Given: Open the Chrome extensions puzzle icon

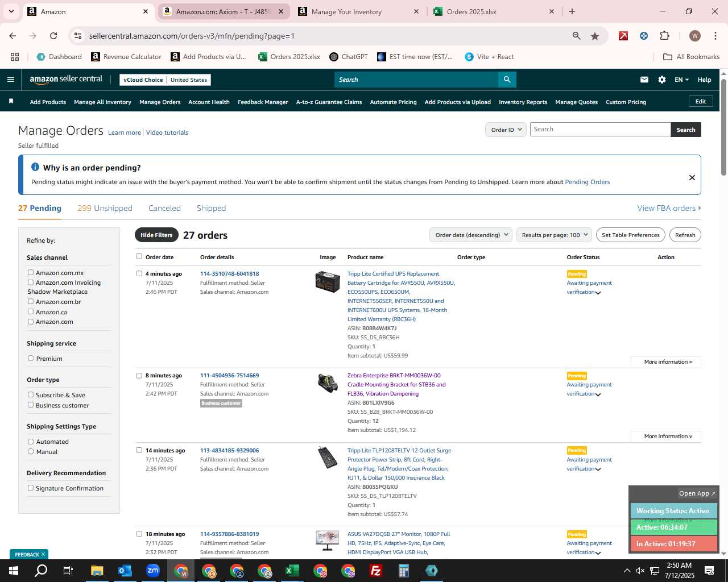Looking at the screenshot, I should click(664, 36).
